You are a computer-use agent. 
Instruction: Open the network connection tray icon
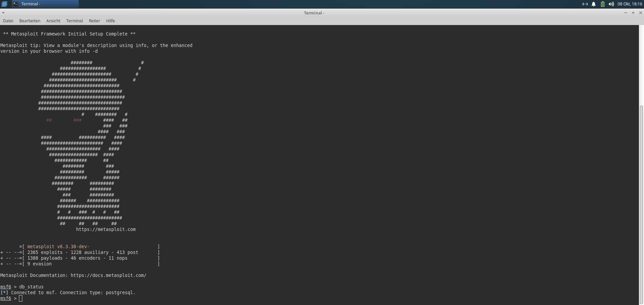click(x=585, y=4)
